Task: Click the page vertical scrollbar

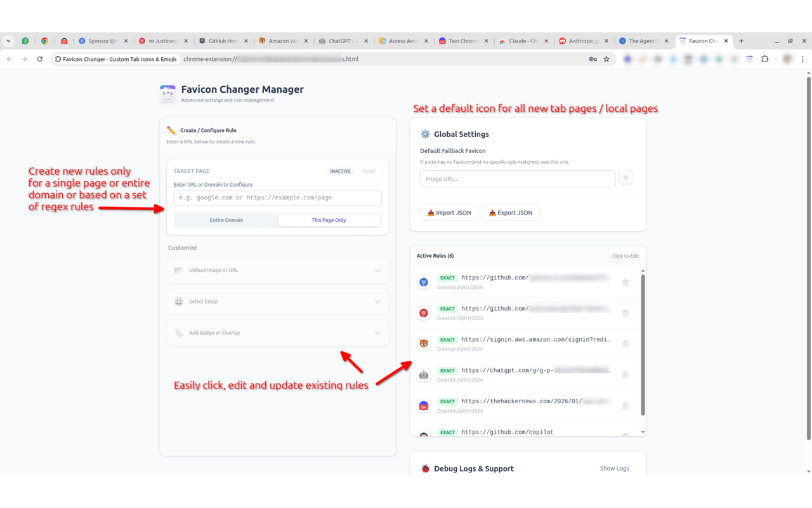Action: click(x=808, y=258)
